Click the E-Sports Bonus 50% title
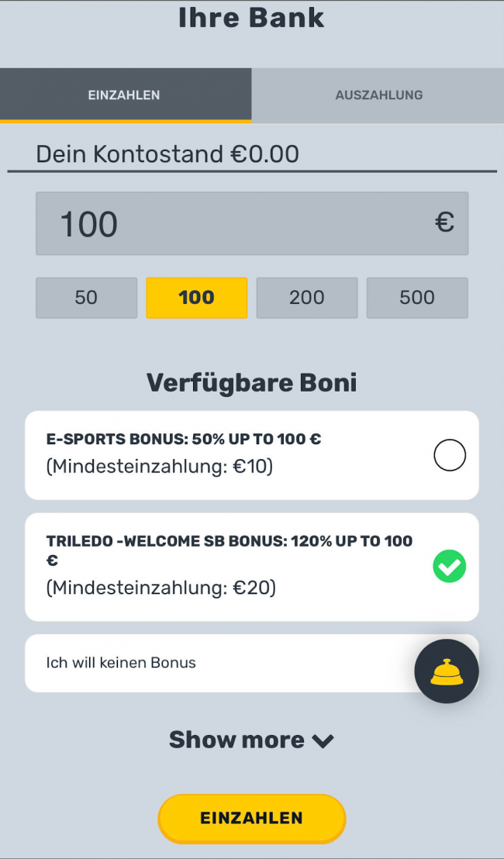The width and height of the screenshot is (504, 859). coord(184,439)
